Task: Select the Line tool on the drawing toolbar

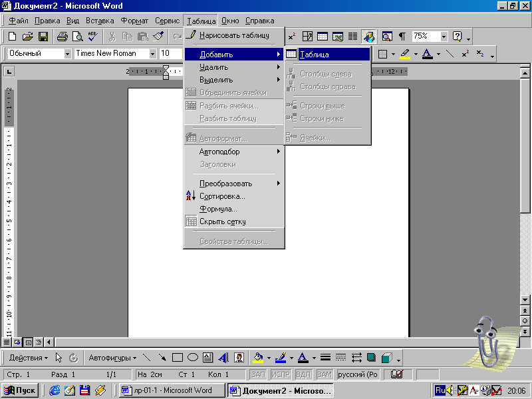Action: (x=146, y=358)
